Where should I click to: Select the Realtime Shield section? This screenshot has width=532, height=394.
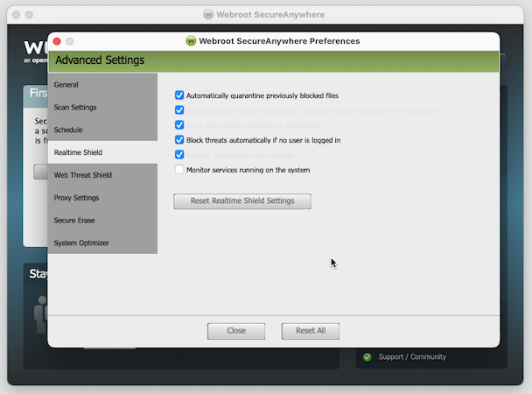tap(102, 152)
